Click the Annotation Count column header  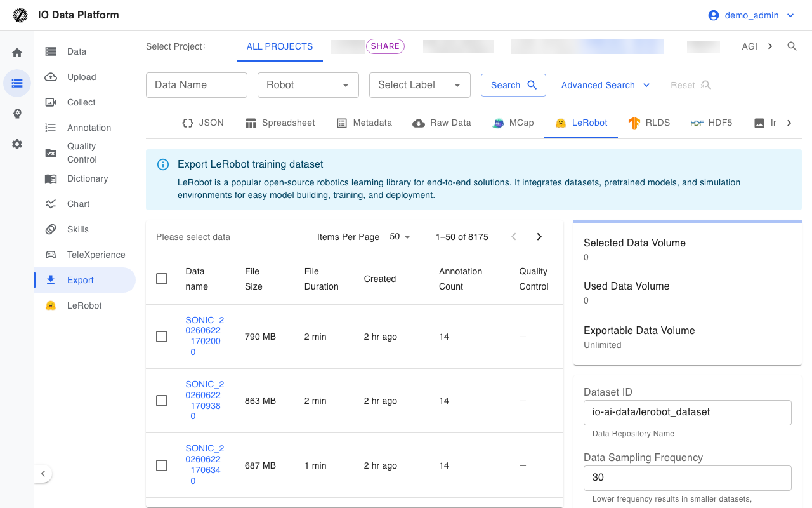coord(461,279)
